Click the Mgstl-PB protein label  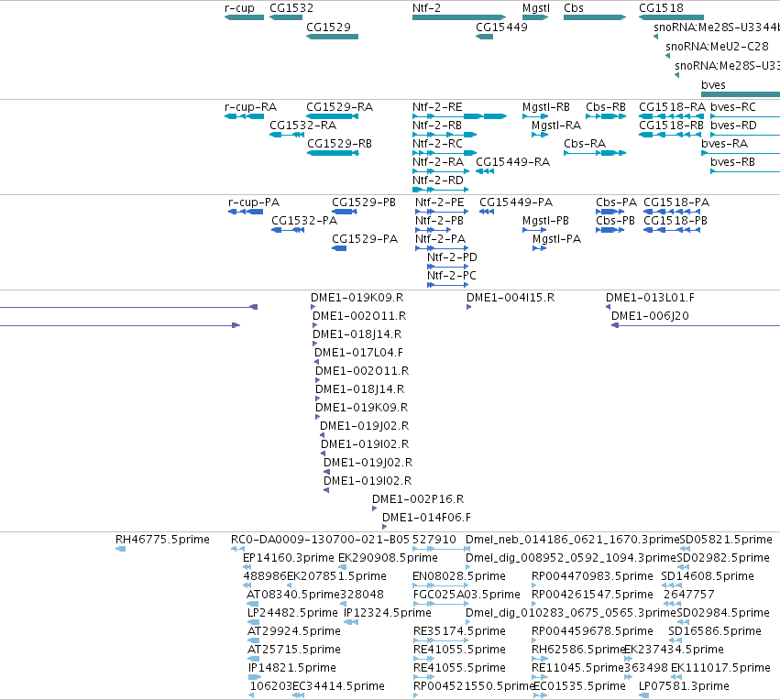coord(545,221)
